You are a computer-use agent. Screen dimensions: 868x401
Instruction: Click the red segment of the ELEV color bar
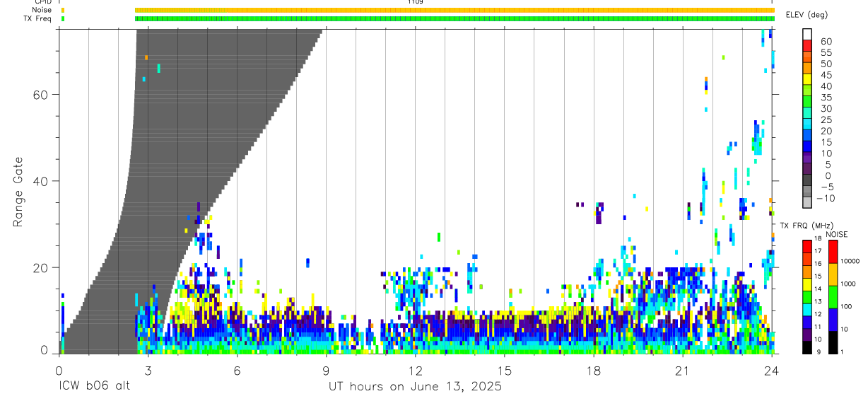coord(807,46)
